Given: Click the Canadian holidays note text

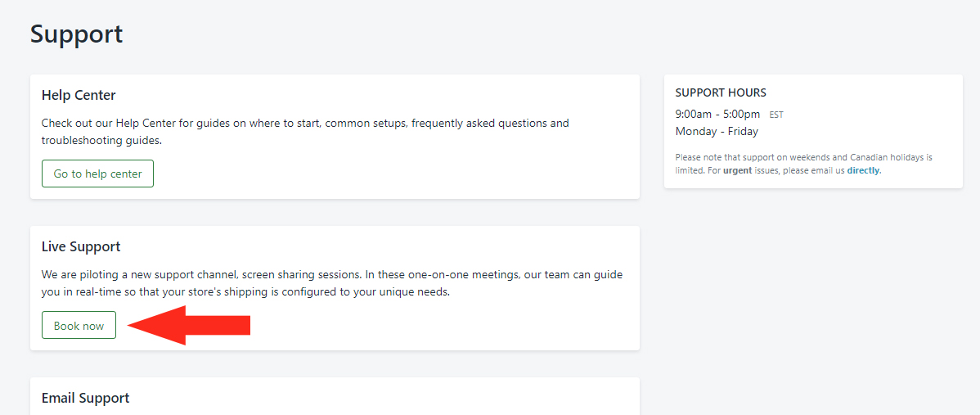Looking at the screenshot, I should (x=804, y=164).
